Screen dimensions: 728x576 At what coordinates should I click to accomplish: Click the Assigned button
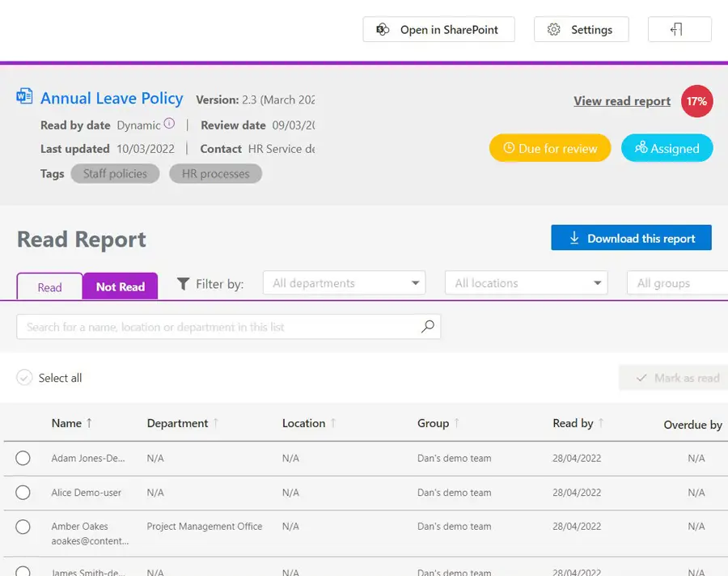[x=667, y=148]
